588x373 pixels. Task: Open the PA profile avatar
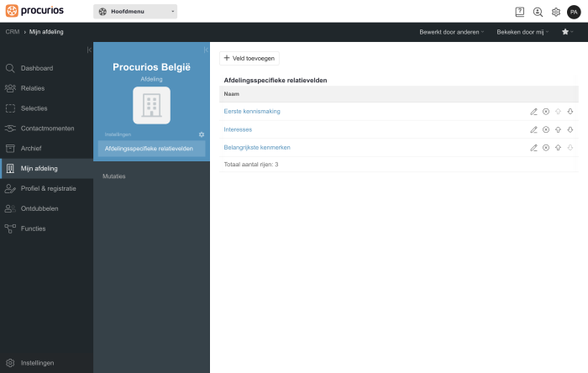574,12
